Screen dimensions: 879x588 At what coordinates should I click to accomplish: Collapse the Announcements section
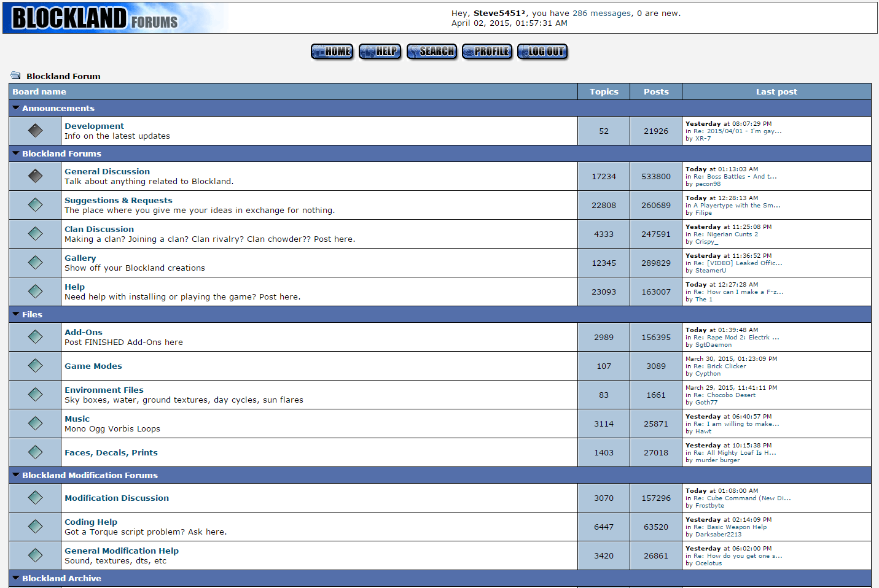[15, 108]
